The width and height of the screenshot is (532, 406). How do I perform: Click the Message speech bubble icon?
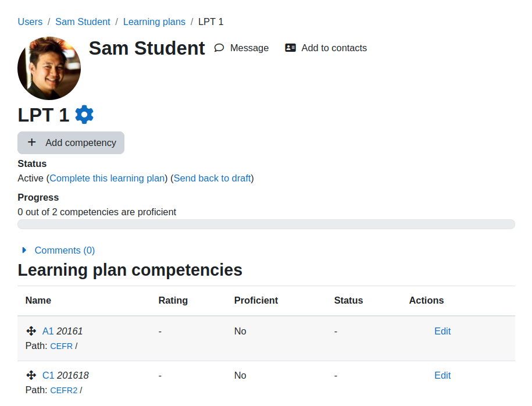(219, 48)
